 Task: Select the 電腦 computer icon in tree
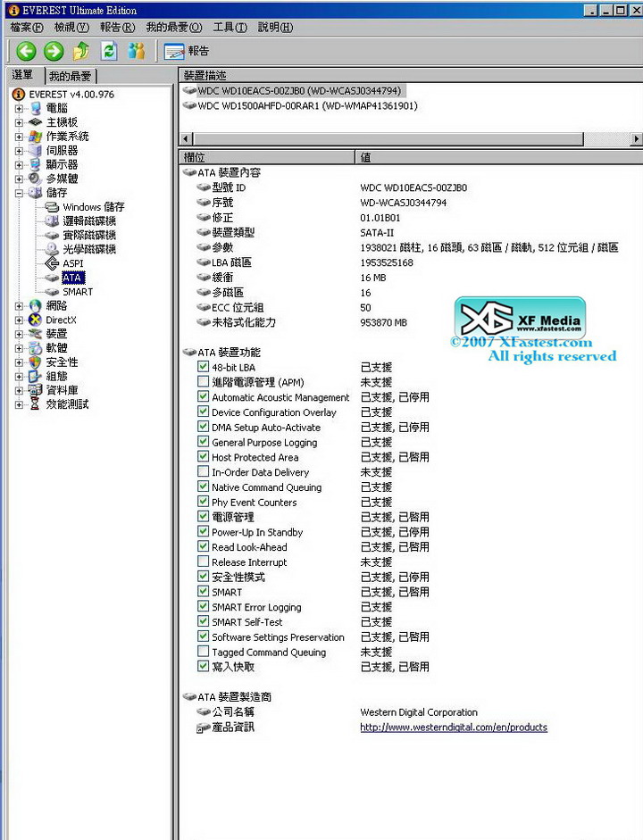[x=36, y=108]
